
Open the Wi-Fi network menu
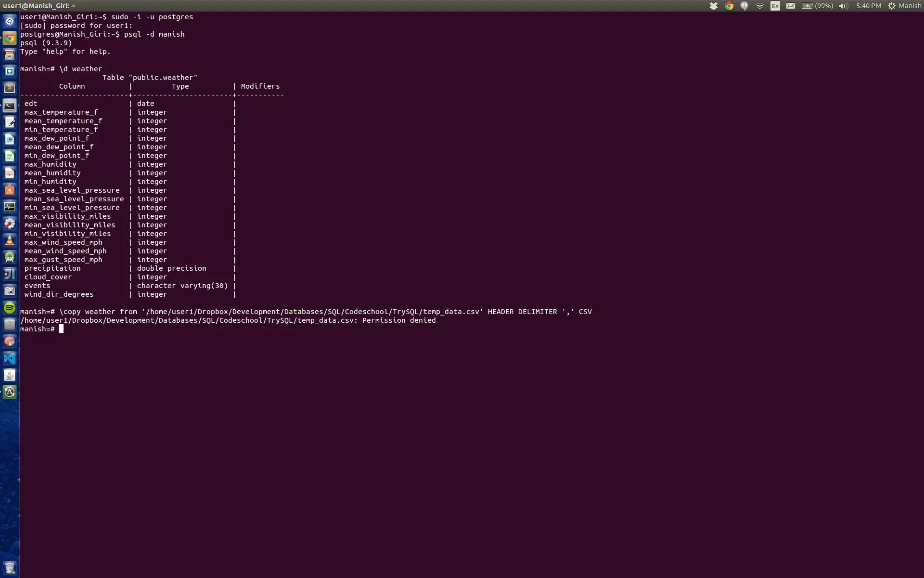[x=760, y=6]
